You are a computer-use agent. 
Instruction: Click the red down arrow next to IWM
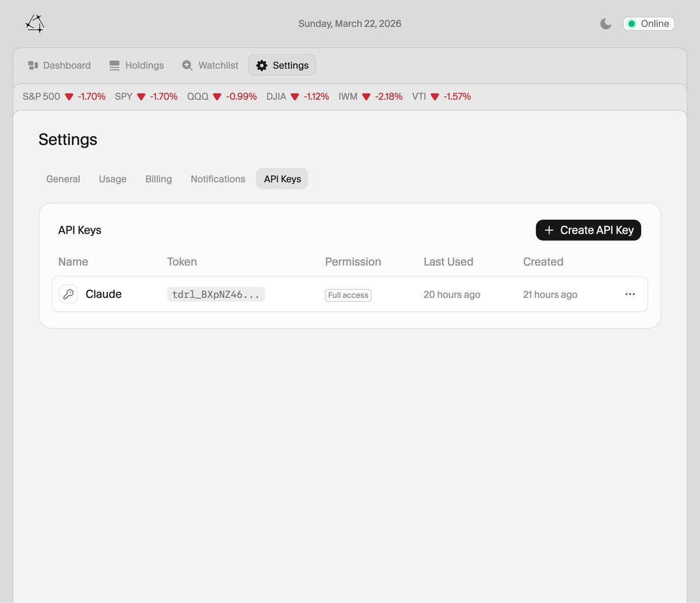point(366,97)
